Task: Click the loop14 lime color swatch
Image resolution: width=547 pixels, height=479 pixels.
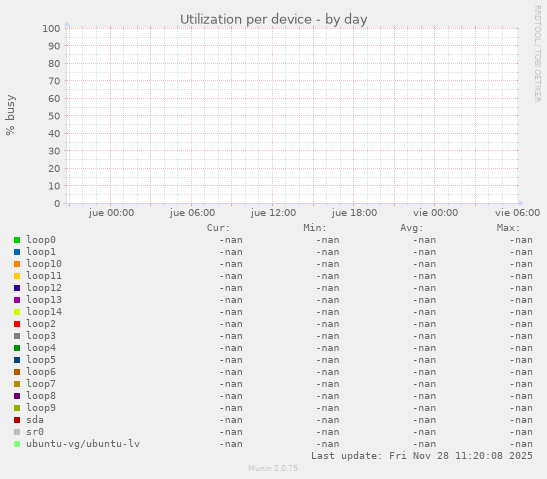Action: (x=17, y=312)
